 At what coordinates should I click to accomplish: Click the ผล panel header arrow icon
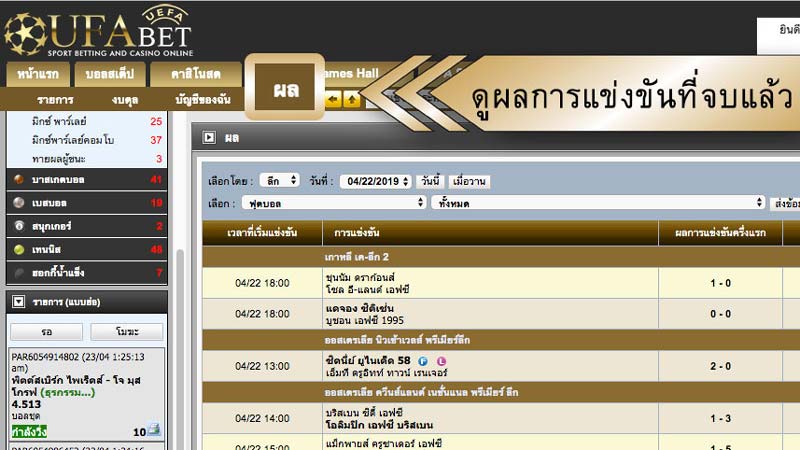[209, 137]
